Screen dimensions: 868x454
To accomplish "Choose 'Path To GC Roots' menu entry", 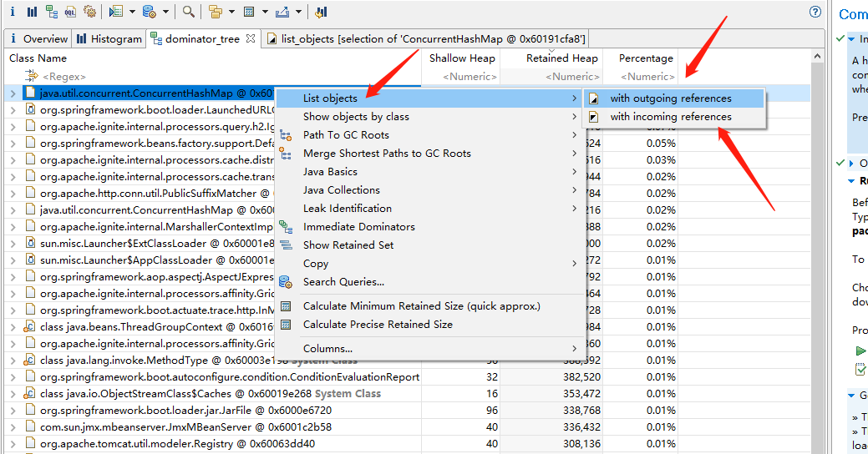I will [x=345, y=135].
